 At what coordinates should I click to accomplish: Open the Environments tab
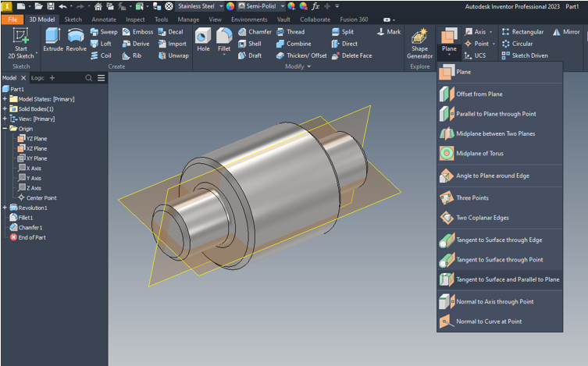[249, 20]
